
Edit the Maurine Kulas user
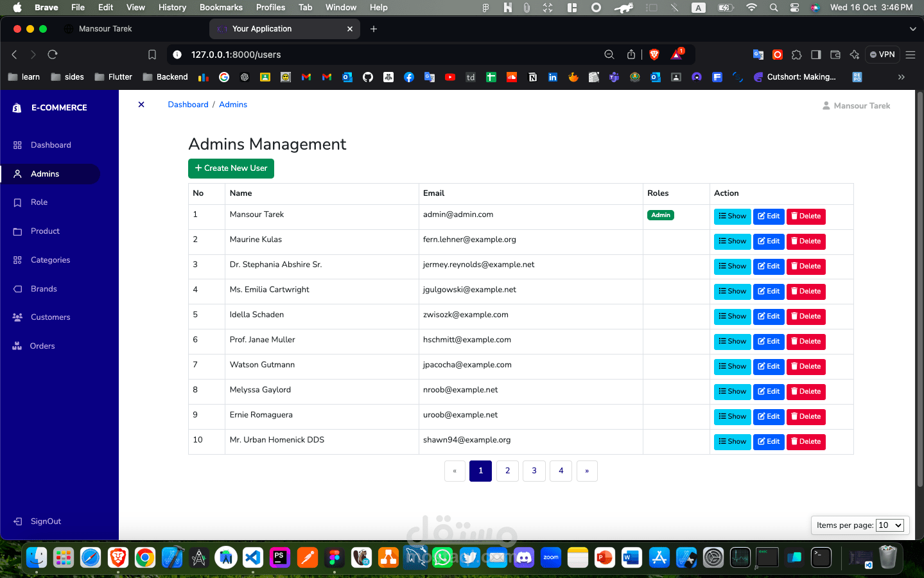tap(769, 241)
